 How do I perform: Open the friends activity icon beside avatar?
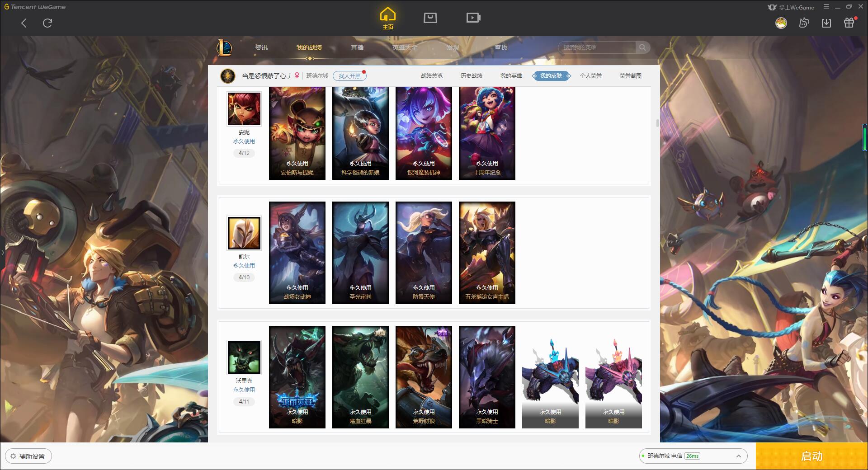pyautogui.click(x=804, y=23)
